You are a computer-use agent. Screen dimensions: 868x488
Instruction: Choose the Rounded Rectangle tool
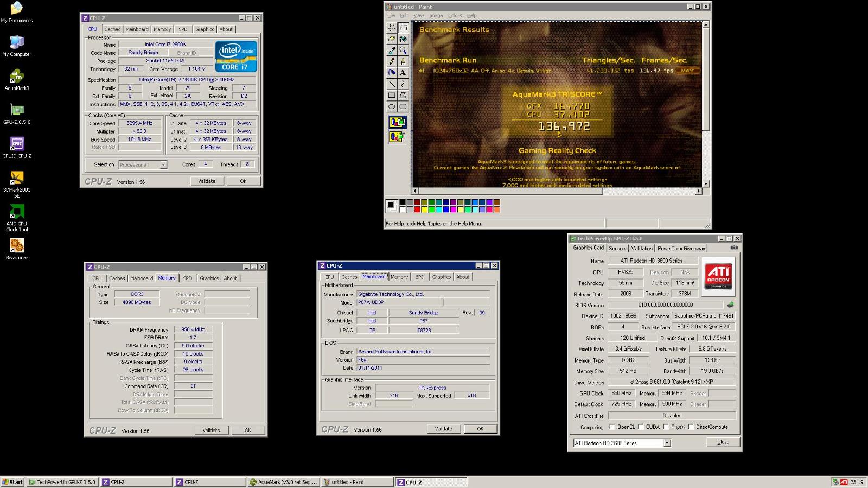tap(403, 107)
